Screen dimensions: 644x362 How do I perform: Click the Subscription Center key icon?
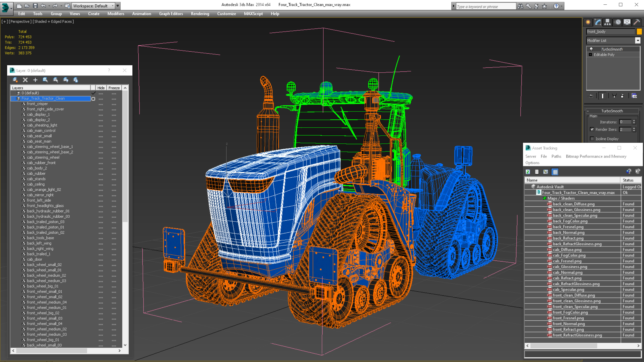click(528, 6)
